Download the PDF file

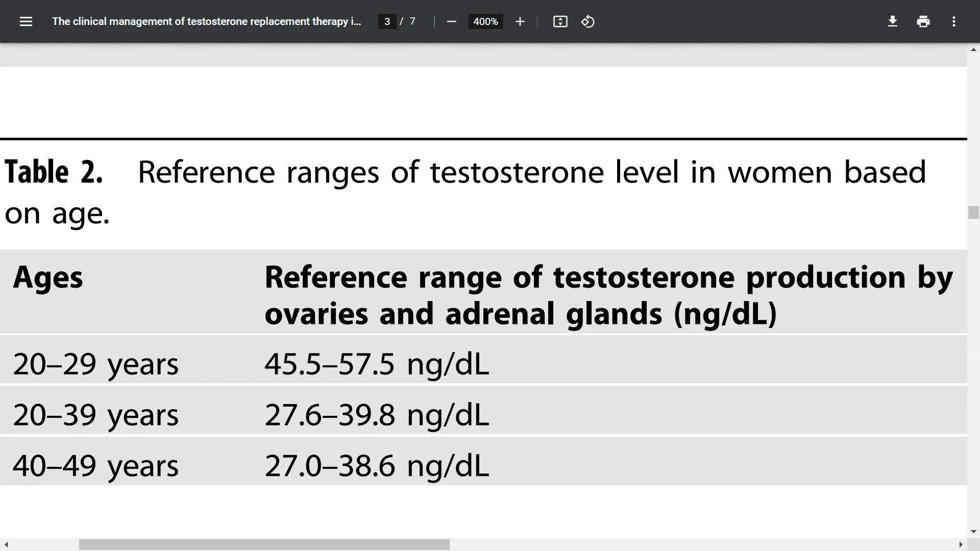coord(892,21)
